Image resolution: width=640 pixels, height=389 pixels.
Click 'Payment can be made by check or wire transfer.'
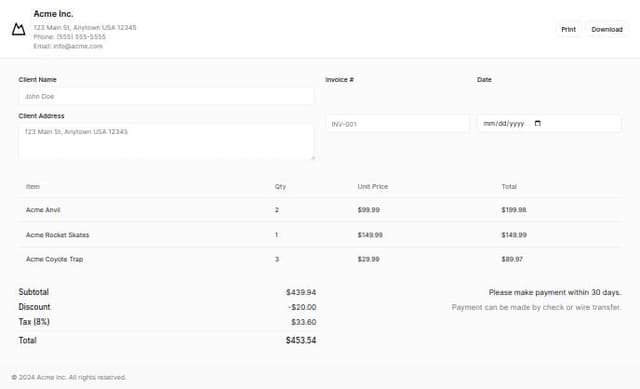tap(536, 307)
